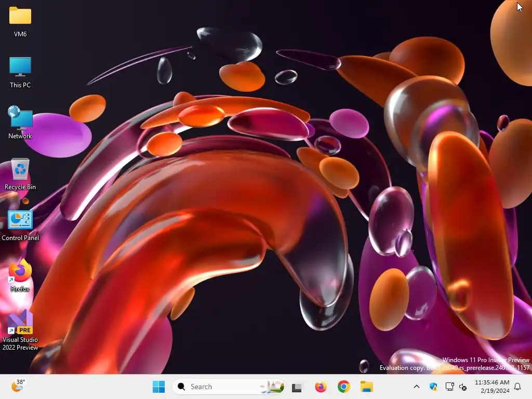Open the weather widget showing 38°

(x=18, y=386)
